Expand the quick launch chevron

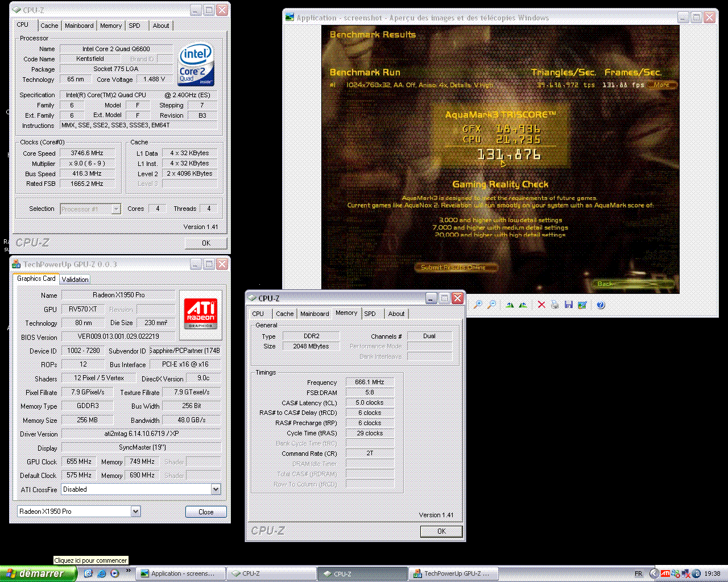128,571
